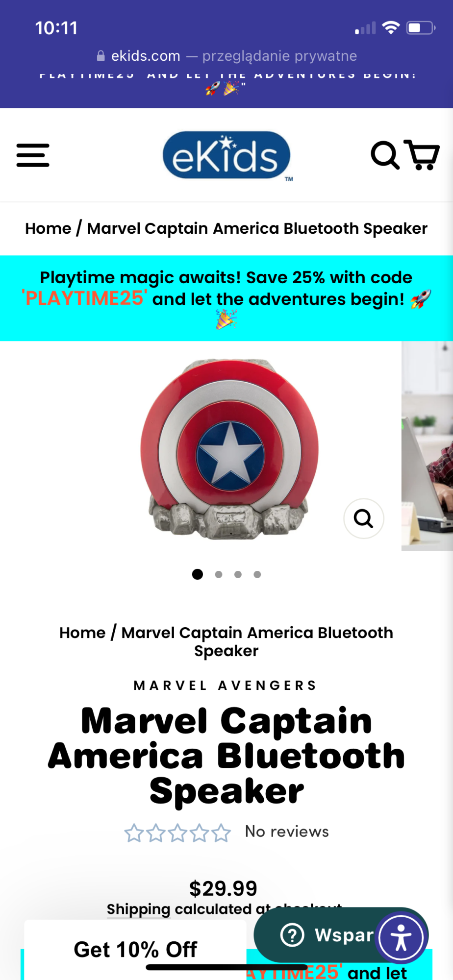Click the eKids logo
The width and height of the screenshot is (453, 980).
pos(226,155)
